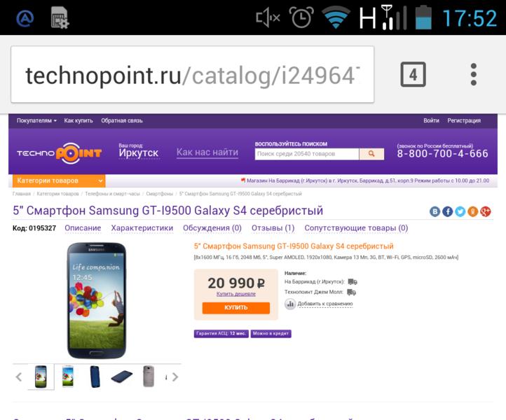Click the Купить дешевле link
506x420 pixels.
(236, 294)
